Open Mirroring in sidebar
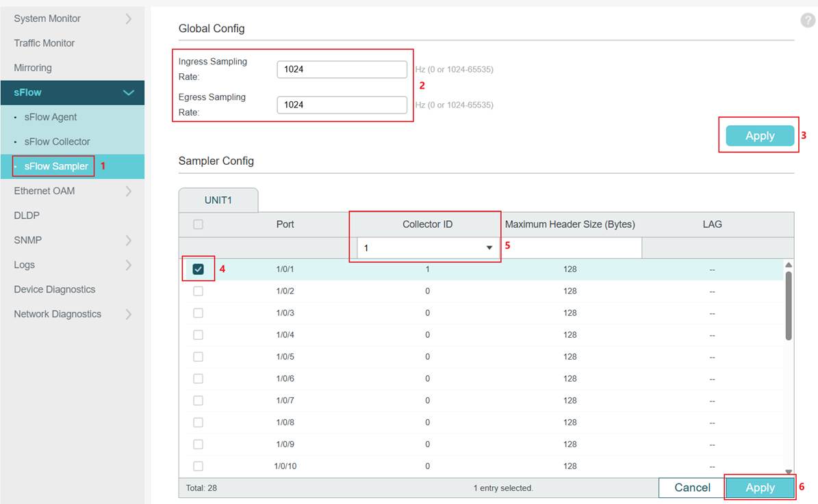Viewport: 818px width, 504px height. click(33, 68)
